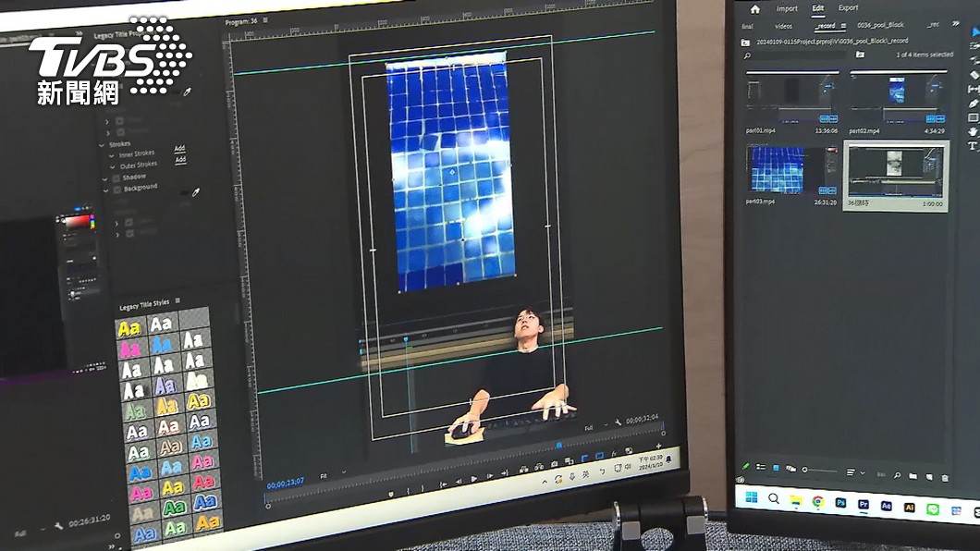Show overflow panel tabs chevron
Viewport: 980px width, 551px height.
[x=956, y=24]
